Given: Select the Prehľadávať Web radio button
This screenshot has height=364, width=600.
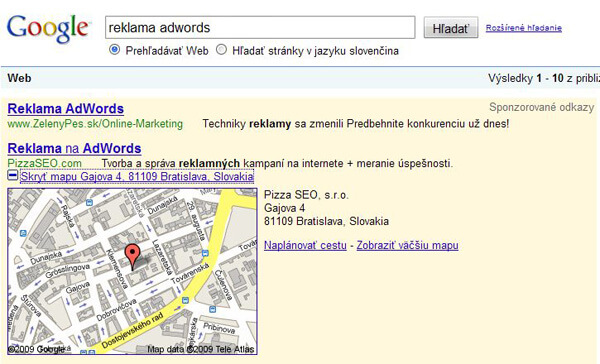Looking at the screenshot, I should 114,50.
